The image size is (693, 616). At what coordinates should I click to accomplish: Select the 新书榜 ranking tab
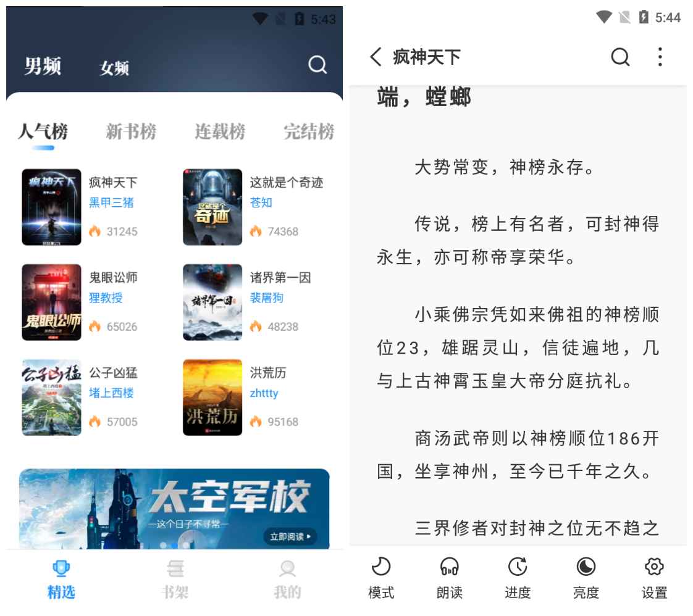[132, 131]
